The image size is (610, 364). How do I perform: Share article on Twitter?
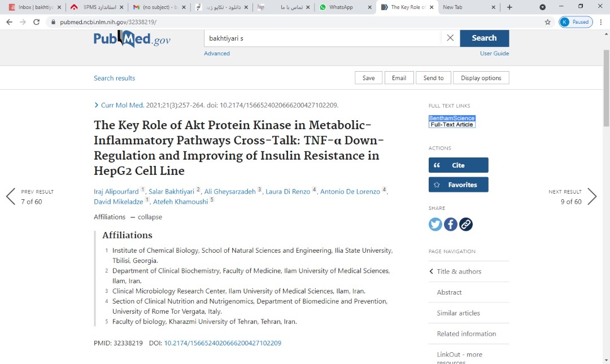pyautogui.click(x=435, y=224)
